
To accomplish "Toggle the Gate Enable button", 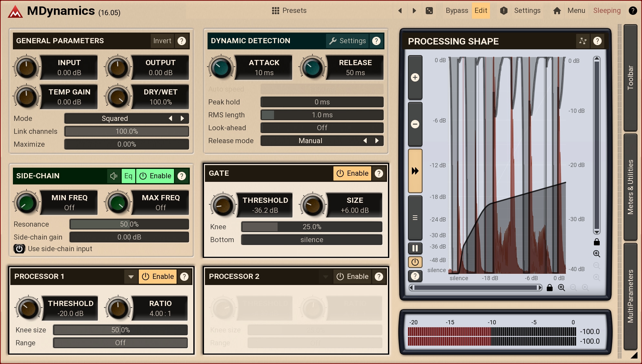I will (352, 173).
